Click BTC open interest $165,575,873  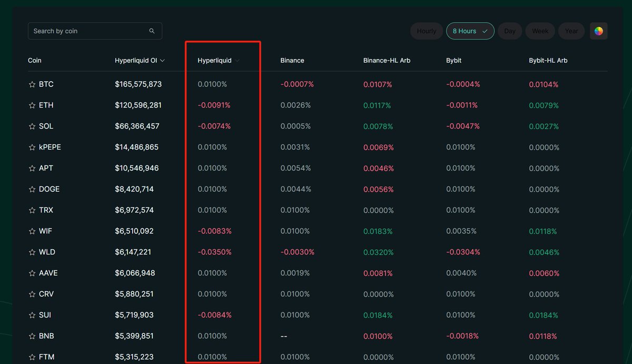[x=139, y=84]
